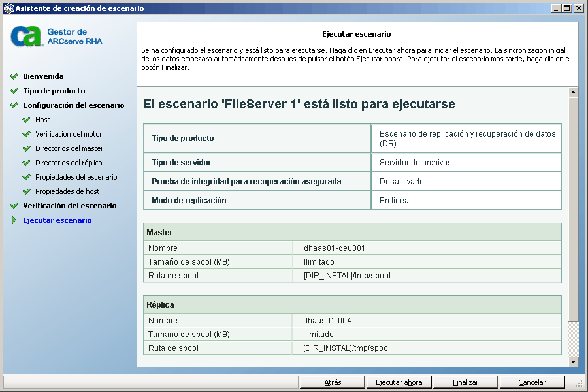The height and width of the screenshot is (392, 588).
Task: Click the Master section header
Action: 351,232
